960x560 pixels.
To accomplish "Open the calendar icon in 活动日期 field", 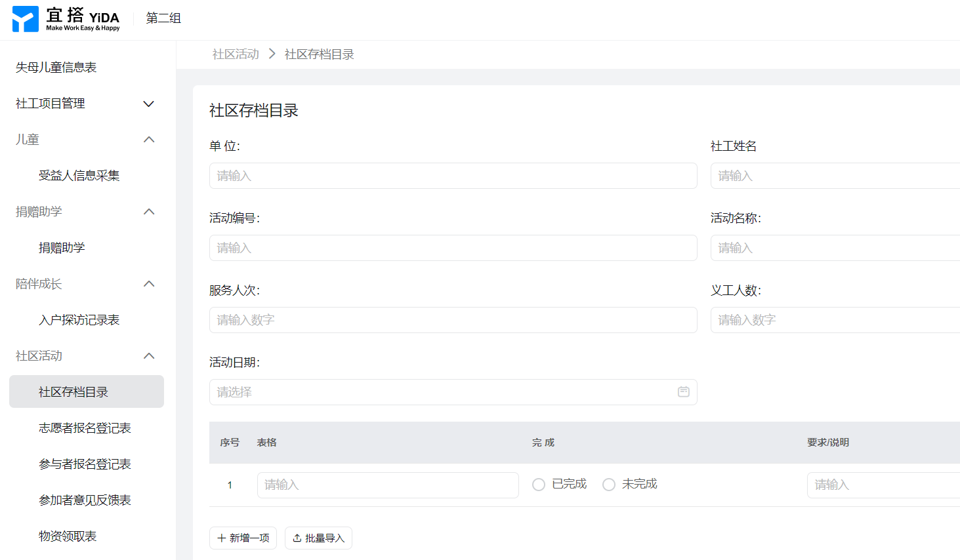I will pyautogui.click(x=683, y=391).
